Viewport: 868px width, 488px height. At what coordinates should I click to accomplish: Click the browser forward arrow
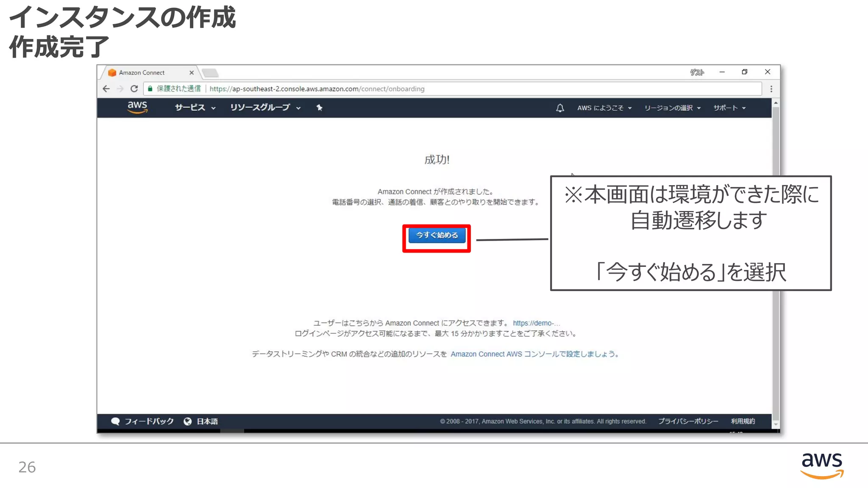tap(120, 89)
